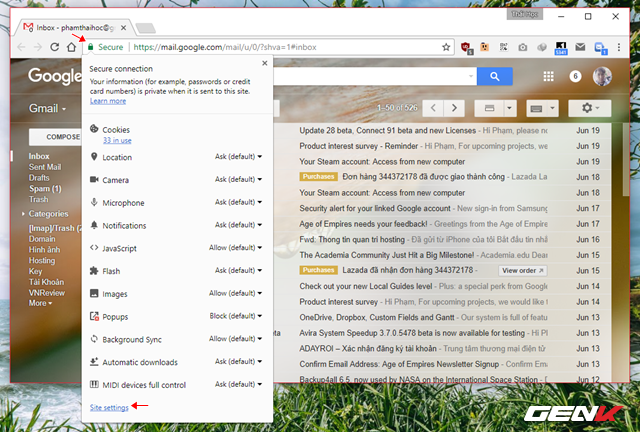Click the Popups icon in permissions
The width and height of the screenshot is (640, 432).
click(x=94, y=316)
